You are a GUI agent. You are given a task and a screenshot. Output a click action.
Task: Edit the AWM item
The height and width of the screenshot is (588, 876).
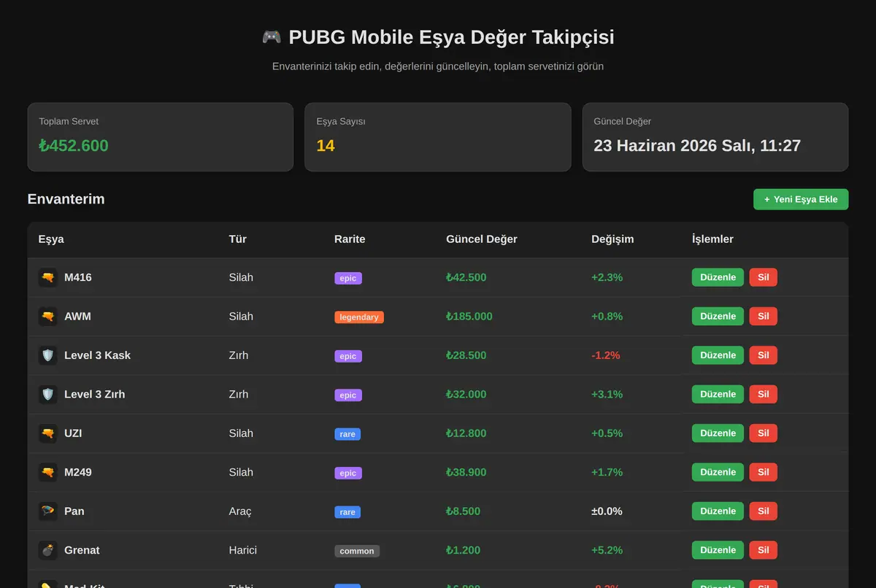pos(718,317)
